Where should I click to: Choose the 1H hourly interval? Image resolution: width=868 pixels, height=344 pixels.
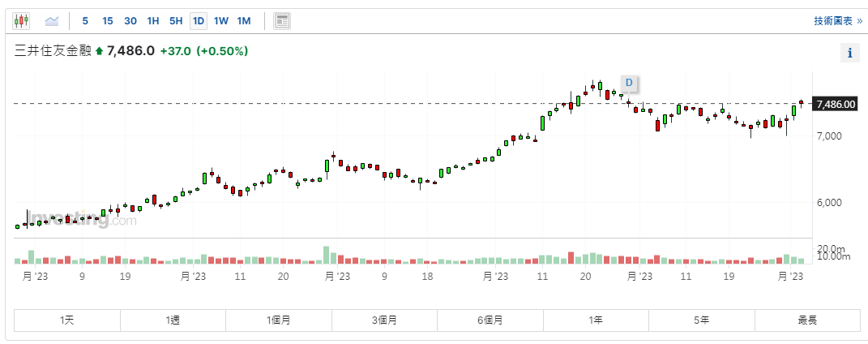(x=153, y=20)
